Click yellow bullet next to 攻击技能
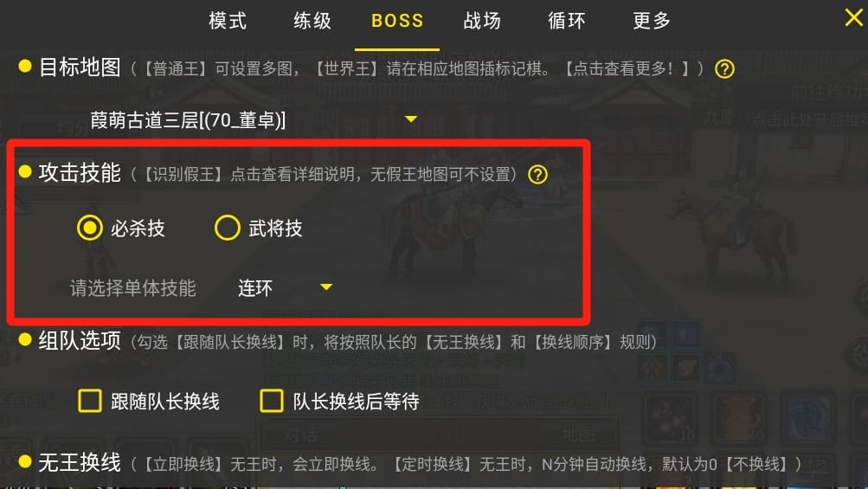This screenshot has width=868, height=489. click(x=25, y=171)
